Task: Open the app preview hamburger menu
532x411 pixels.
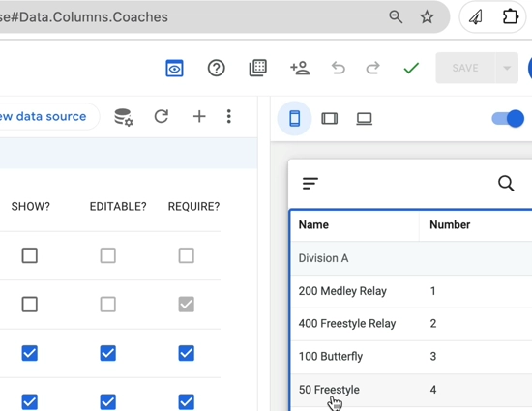Action: tap(310, 184)
